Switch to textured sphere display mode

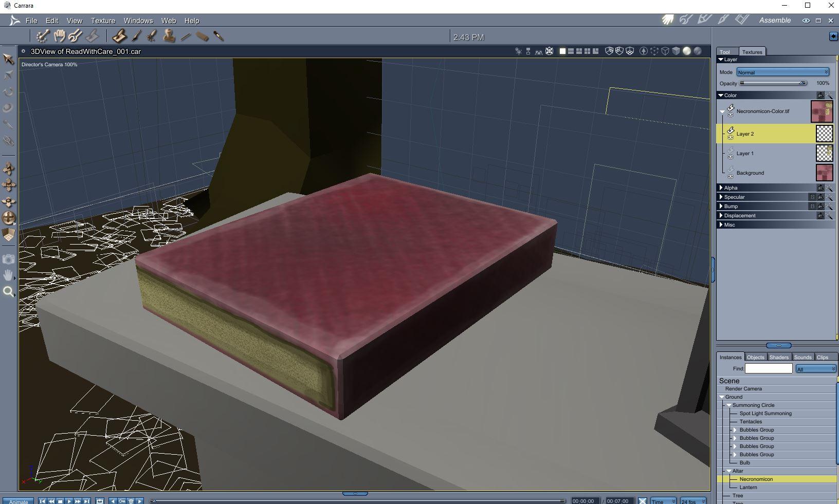tap(698, 51)
